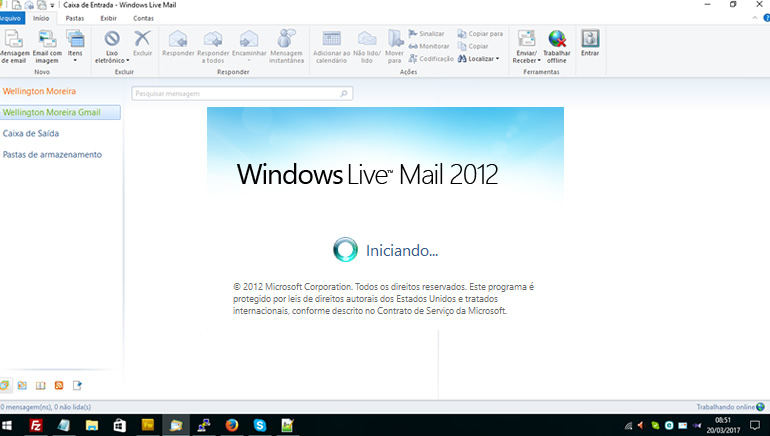Viewport: 770px width, 436px height.
Task: Select the Wellington Moreira Gmail account
Action: (x=59, y=112)
